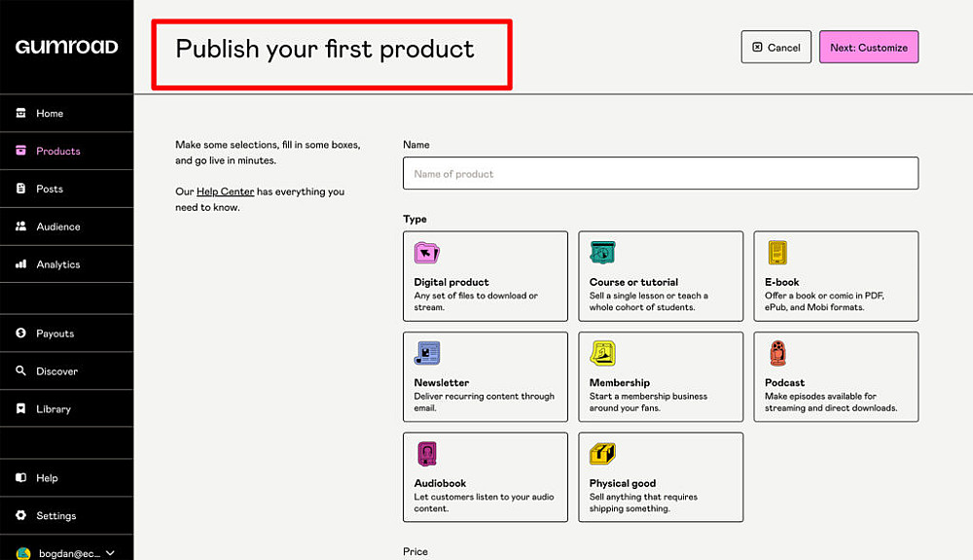Click the Gumroad logo
The height and width of the screenshot is (560, 973).
click(66, 47)
